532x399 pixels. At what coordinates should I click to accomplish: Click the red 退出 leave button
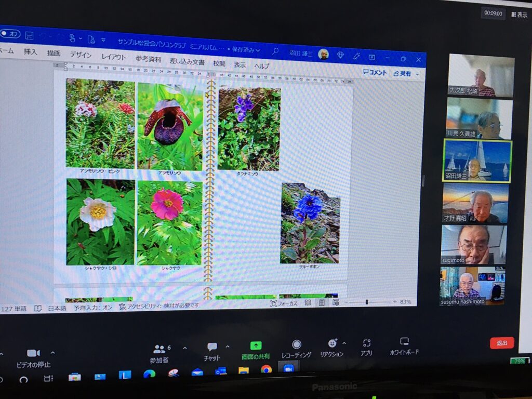[501, 343]
